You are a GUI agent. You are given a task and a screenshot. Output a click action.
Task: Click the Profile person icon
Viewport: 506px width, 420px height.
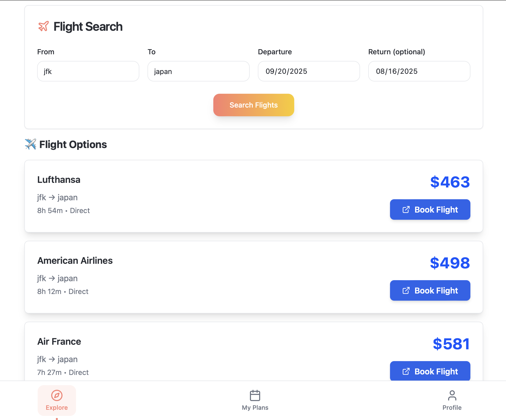point(452,395)
